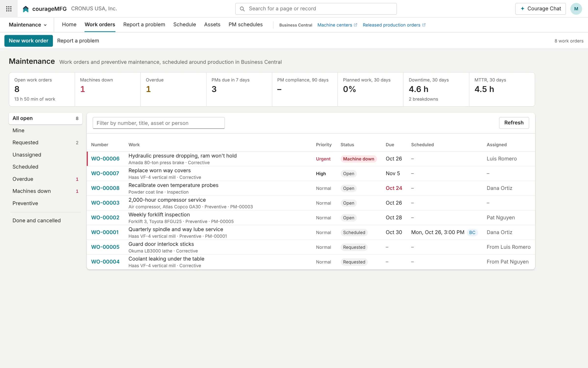This screenshot has width=588, height=368.
Task: Click the search magnifier icon
Action: (x=242, y=9)
